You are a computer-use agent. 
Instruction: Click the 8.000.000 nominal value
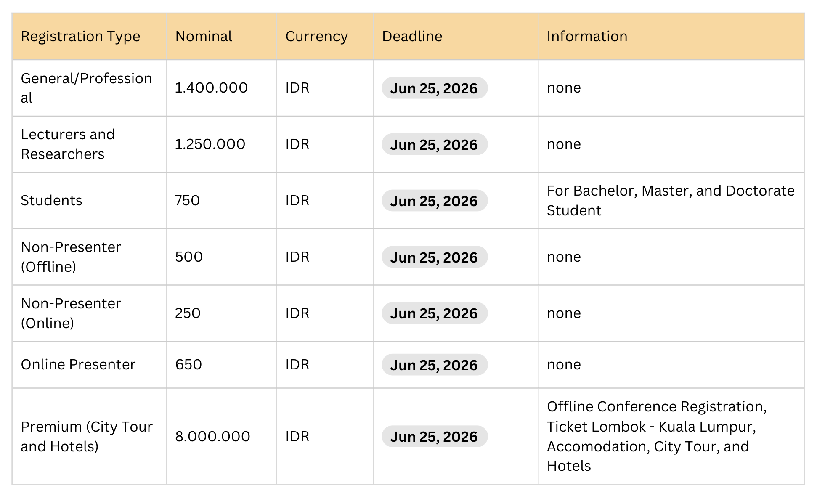212,437
